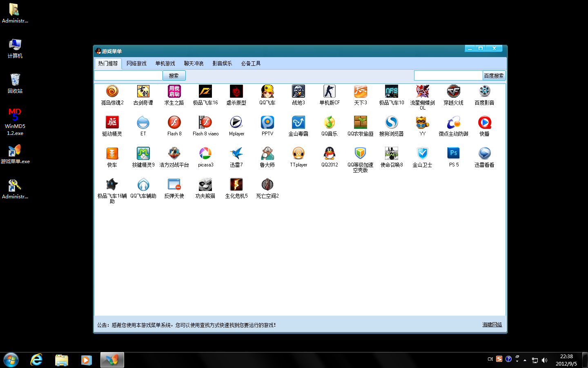Image resolution: width=588 pixels, height=368 pixels.
Task: Start 求生之路 from the game menu
Action: click(x=174, y=91)
